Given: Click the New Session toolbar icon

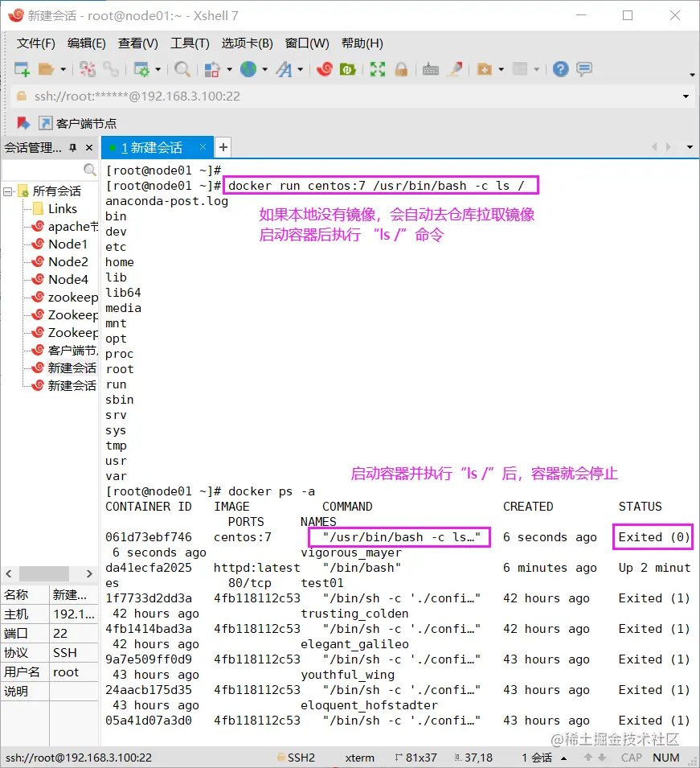Looking at the screenshot, I should [22, 69].
